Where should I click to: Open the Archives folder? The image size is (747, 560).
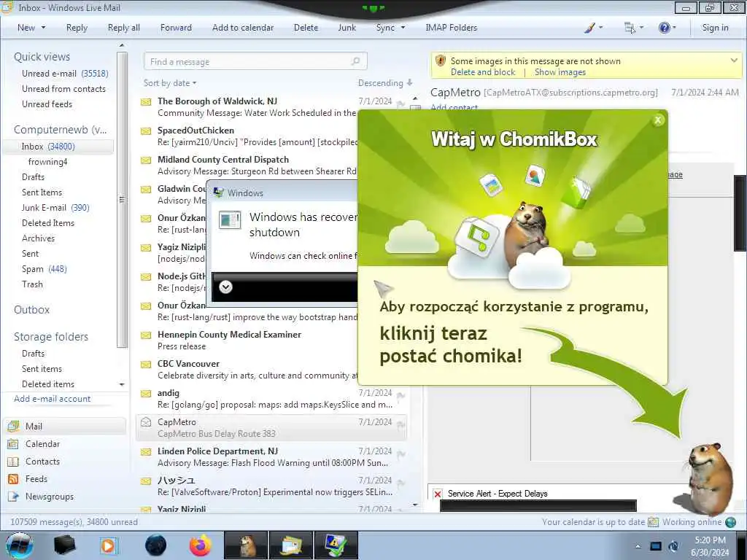coord(38,238)
